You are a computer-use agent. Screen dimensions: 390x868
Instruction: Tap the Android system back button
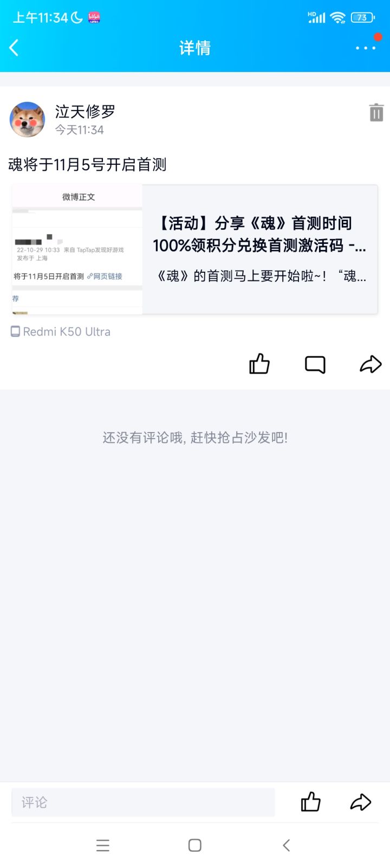(x=287, y=845)
